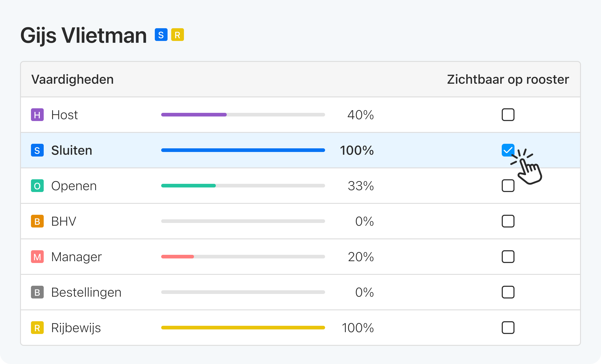601x364 pixels.
Task: Check the Rijbewijs visibility checkbox
Action: click(x=508, y=328)
